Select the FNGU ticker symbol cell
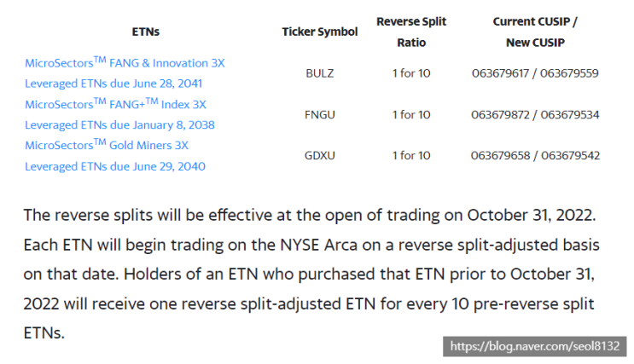This screenshot has height=364, width=634. [x=319, y=114]
